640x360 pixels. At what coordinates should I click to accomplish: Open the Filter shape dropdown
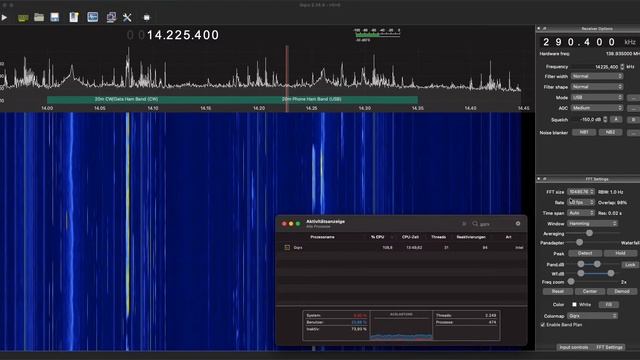597,87
